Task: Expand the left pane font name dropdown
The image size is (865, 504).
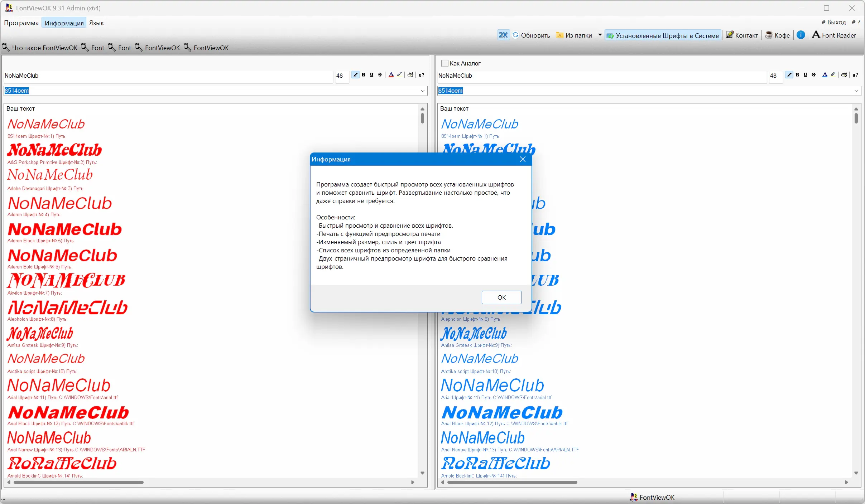Action: [423, 91]
